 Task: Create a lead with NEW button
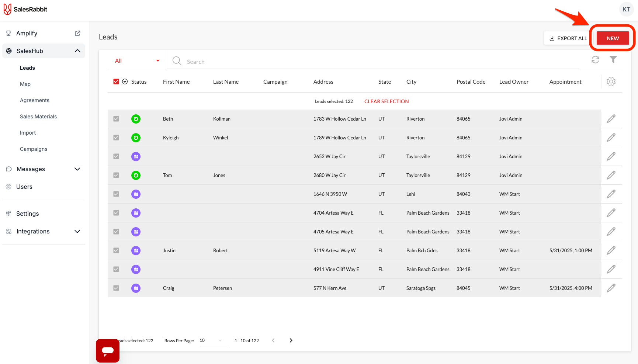coord(613,38)
